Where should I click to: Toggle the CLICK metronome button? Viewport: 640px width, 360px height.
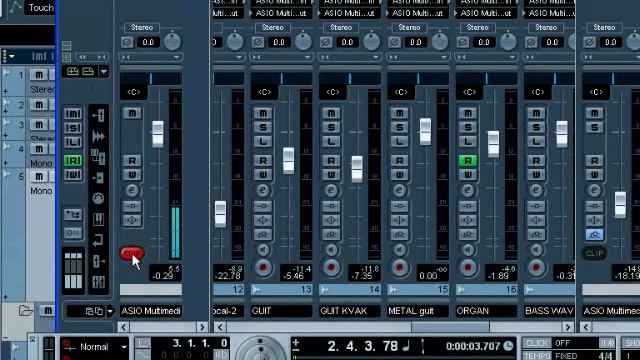click(x=536, y=343)
